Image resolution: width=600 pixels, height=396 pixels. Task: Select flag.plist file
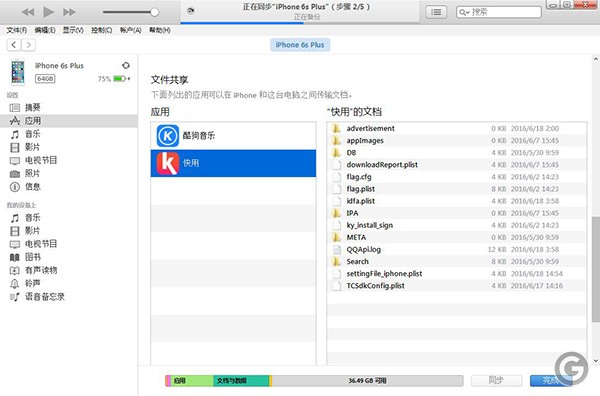[x=457, y=189]
